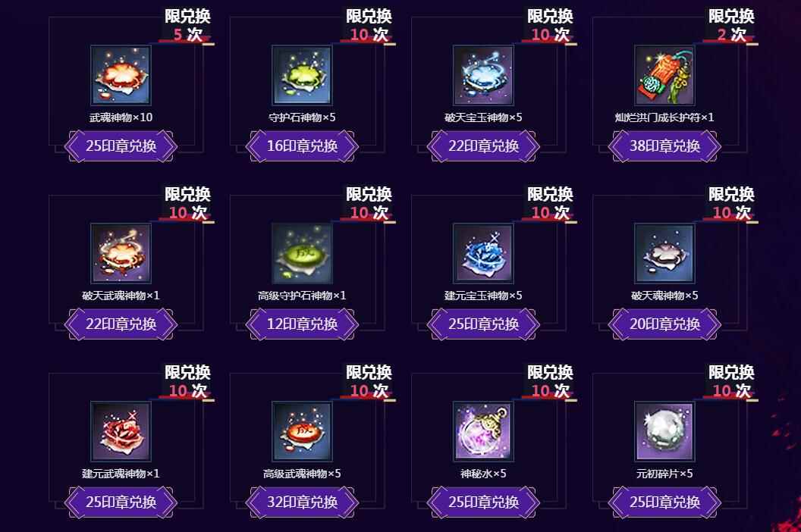This screenshot has height=532, width=801.
Task: Select the 破天魂神物×5 item icon
Action: pos(664,253)
